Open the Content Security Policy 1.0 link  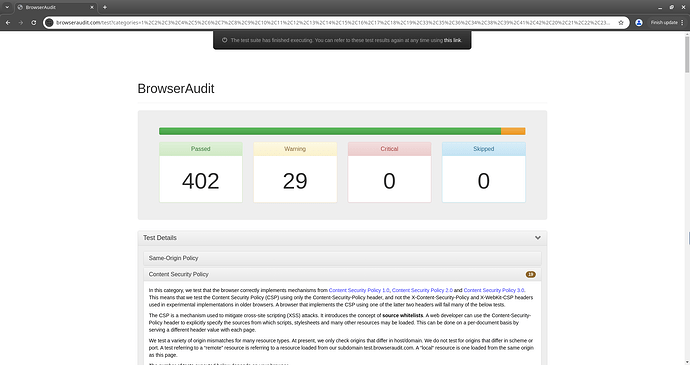point(359,290)
